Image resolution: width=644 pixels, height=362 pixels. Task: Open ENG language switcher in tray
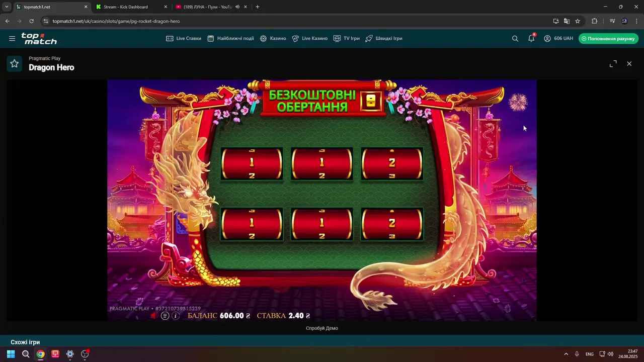point(590,354)
